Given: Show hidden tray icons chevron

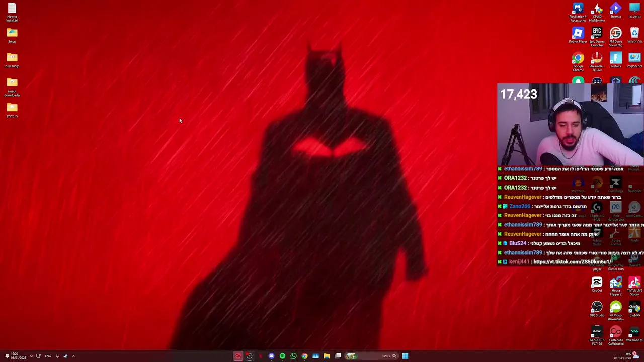Looking at the screenshot, I should [73, 356].
